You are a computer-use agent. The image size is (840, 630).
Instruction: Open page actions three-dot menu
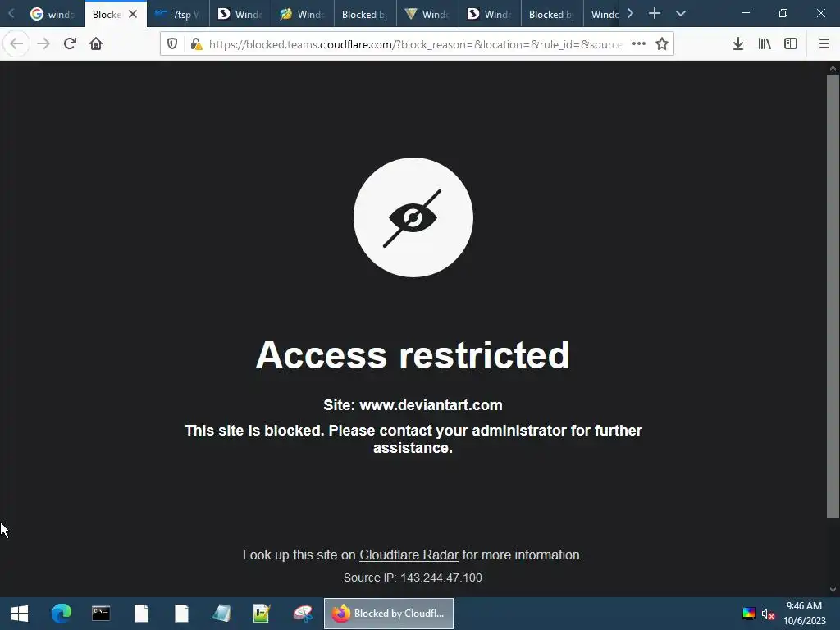tap(638, 44)
